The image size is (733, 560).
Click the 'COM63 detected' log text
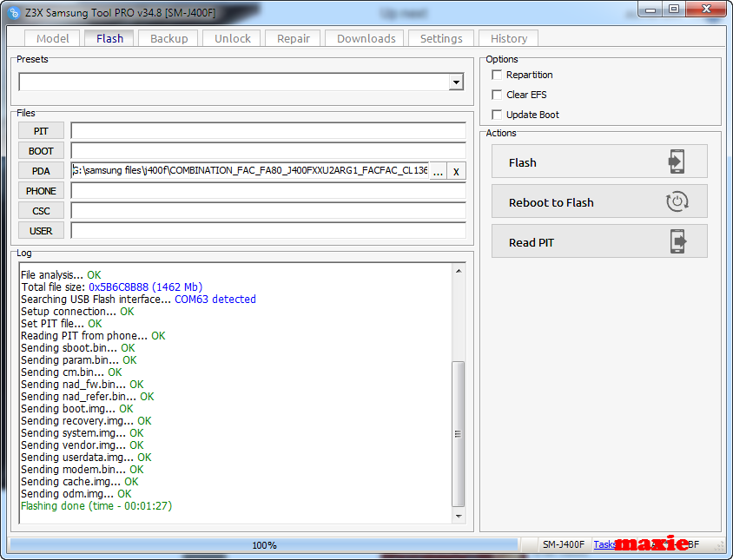(x=215, y=300)
